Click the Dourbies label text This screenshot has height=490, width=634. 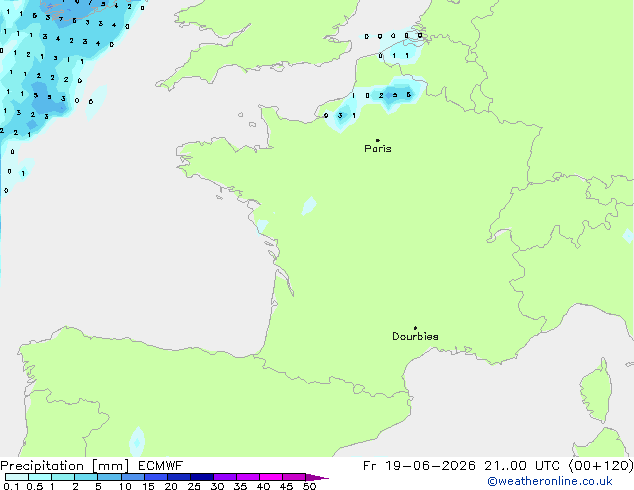point(415,336)
